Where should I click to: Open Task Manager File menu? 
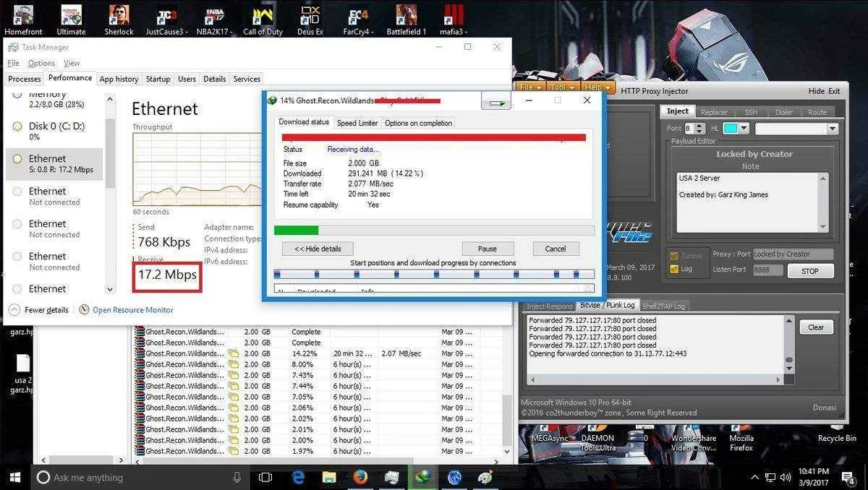[x=13, y=63]
